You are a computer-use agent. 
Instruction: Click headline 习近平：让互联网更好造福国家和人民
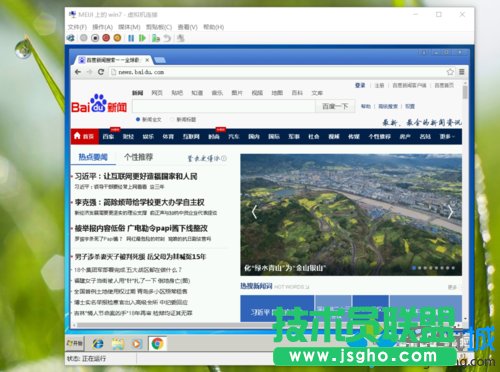(x=136, y=176)
